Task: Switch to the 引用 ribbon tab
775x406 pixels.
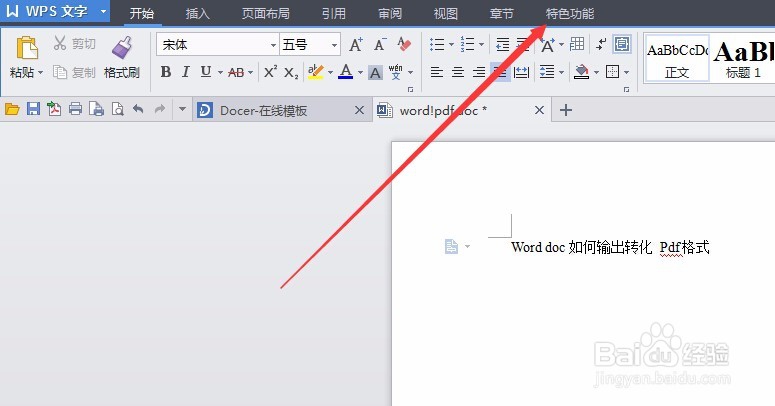Action: 334,13
